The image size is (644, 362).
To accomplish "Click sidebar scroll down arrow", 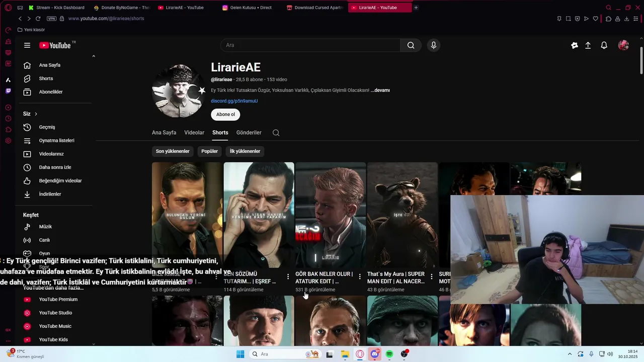I will click(94, 344).
